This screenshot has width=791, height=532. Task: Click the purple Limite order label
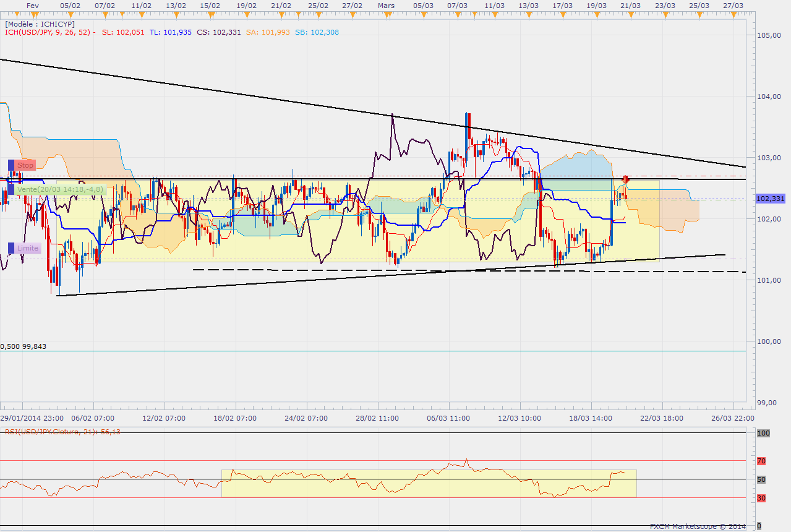coord(28,248)
